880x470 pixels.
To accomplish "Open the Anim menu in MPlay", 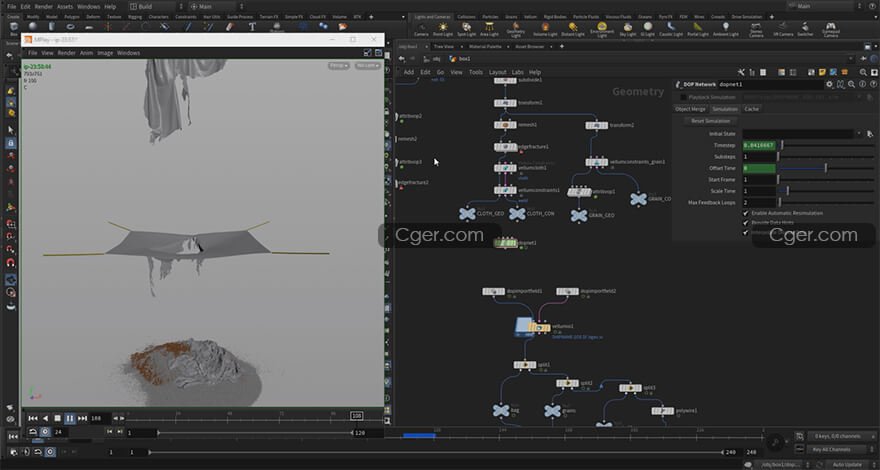I will pos(86,53).
